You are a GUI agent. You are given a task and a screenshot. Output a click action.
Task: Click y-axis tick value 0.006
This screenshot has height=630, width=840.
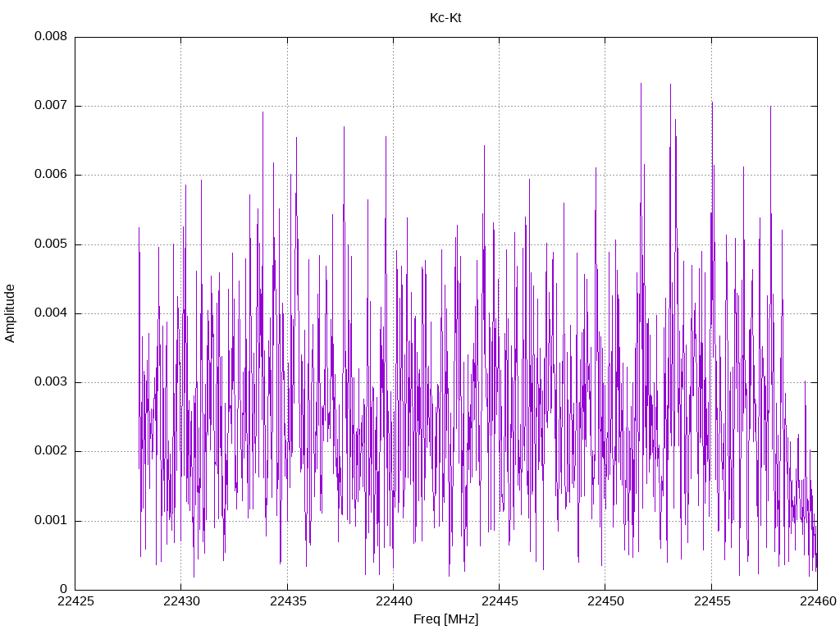[x=51, y=174]
